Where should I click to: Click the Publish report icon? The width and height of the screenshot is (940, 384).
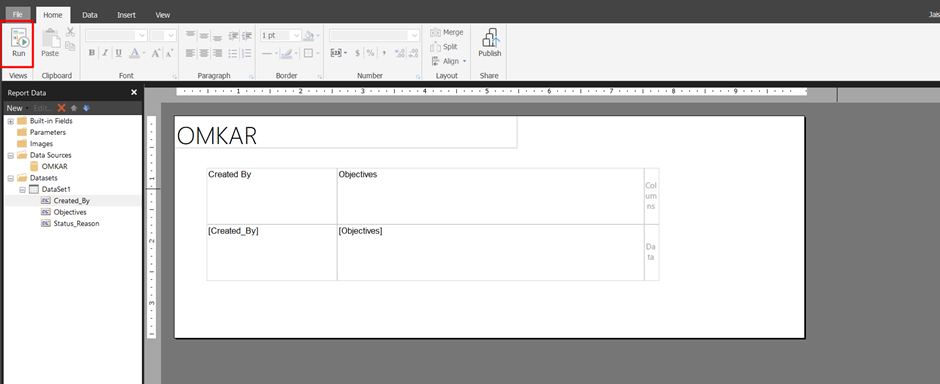490,43
